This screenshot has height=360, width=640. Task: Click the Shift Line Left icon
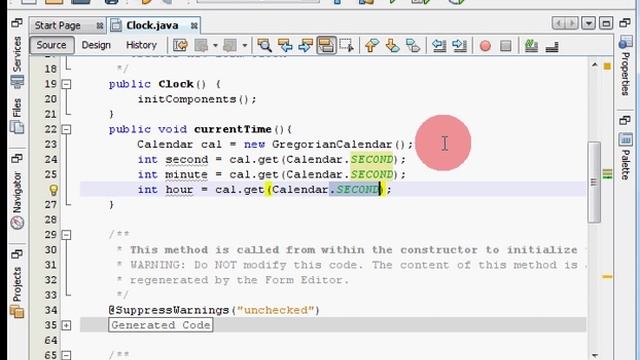[x=439, y=45]
